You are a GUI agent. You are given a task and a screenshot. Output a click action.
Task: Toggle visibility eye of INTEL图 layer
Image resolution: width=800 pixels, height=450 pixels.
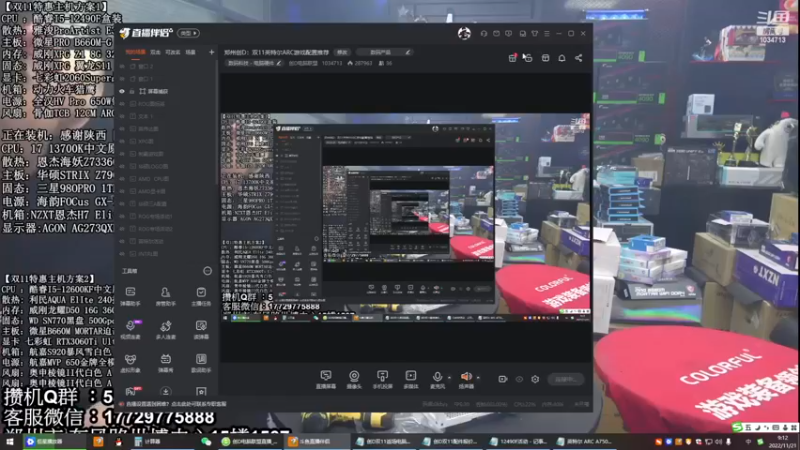pos(122,254)
